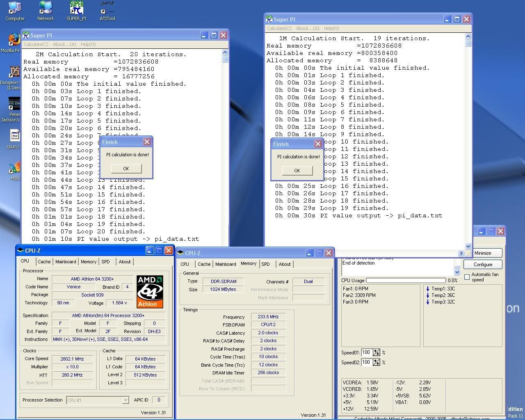Open About...(A) menu in 2M Super PI

pyautogui.click(x=64, y=44)
